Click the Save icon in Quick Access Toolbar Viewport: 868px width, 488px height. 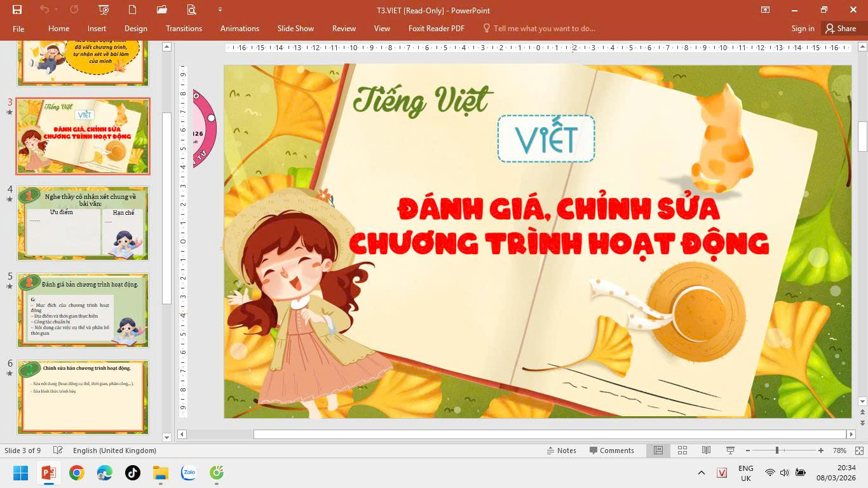[17, 10]
